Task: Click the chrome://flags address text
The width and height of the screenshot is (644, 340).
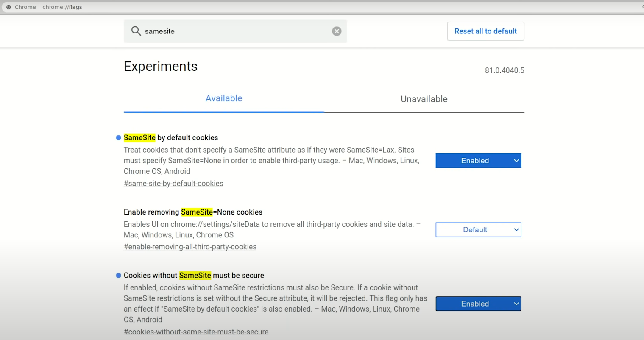Action: tap(62, 7)
